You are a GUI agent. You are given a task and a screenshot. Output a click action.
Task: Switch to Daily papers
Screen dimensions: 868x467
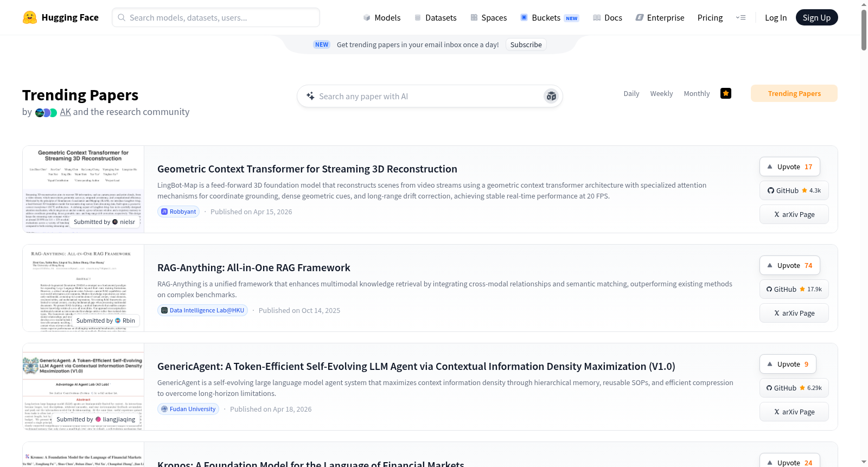631,93
